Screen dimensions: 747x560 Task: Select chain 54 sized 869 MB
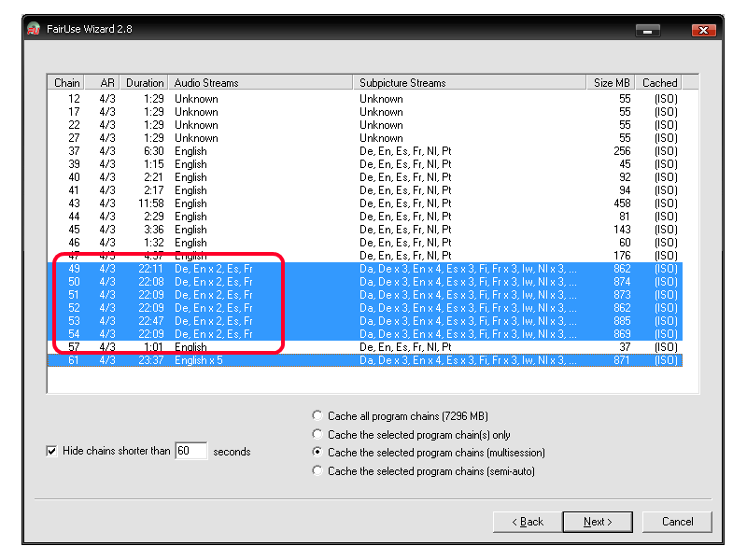[x=365, y=334]
